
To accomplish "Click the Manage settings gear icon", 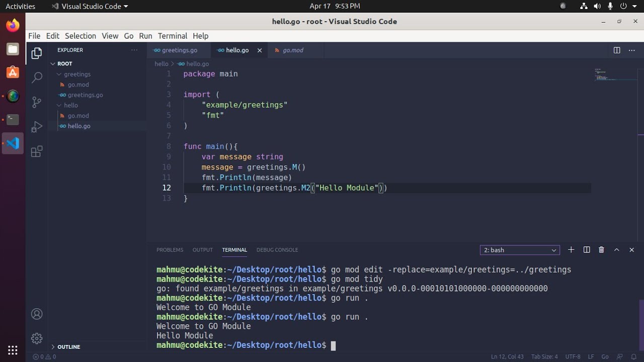I will pos(37,338).
